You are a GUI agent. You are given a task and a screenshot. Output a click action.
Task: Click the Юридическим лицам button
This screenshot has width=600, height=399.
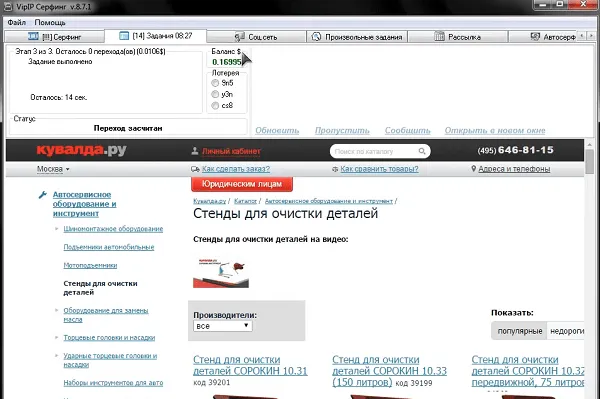pos(242,184)
